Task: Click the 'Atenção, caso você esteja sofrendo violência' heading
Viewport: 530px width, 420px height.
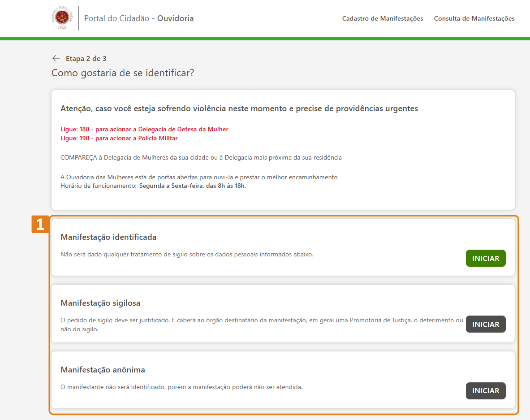Action: [239, 108]
